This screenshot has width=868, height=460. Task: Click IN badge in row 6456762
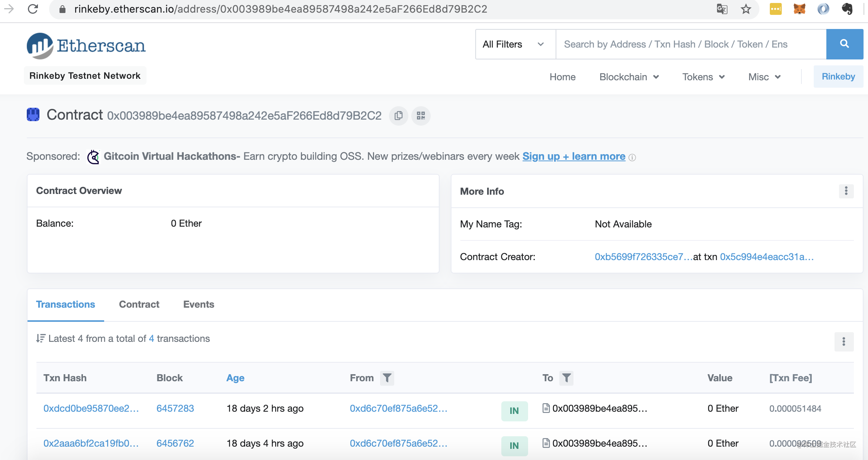(514, 446)
